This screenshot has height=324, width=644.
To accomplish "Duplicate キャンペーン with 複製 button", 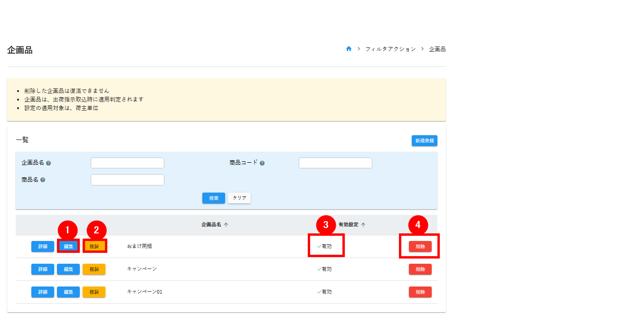I will pos(94,269).
